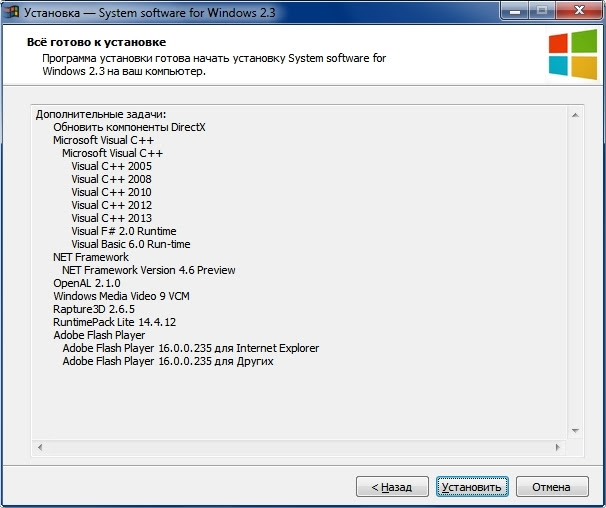Click 'Visual C++ 2005' line

111,166
